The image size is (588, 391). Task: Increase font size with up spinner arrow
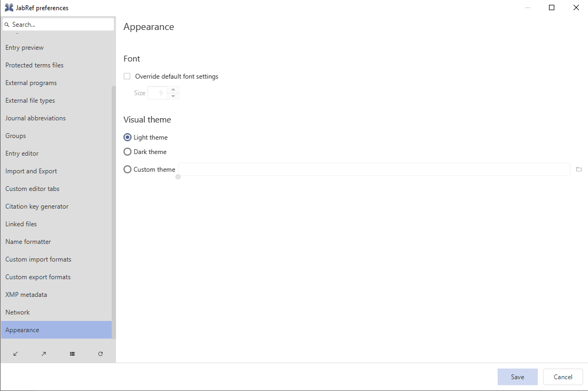click(x=173, y=89)
